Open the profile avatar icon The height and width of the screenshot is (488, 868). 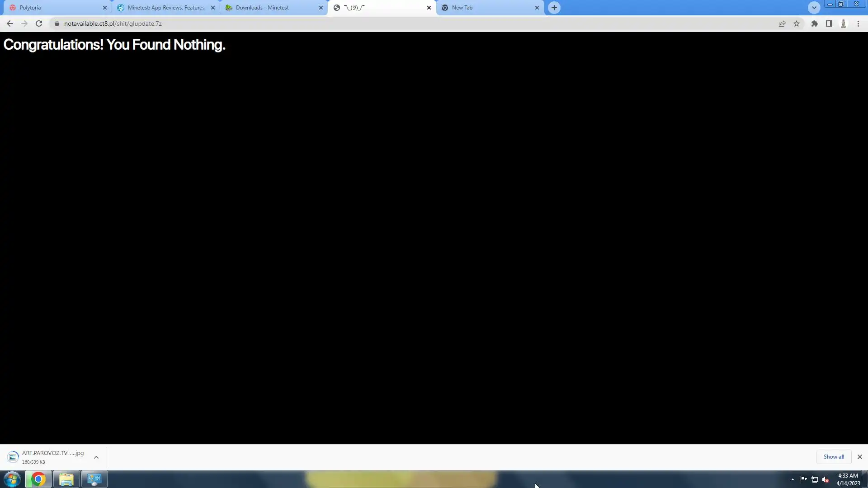coord(843,23)
